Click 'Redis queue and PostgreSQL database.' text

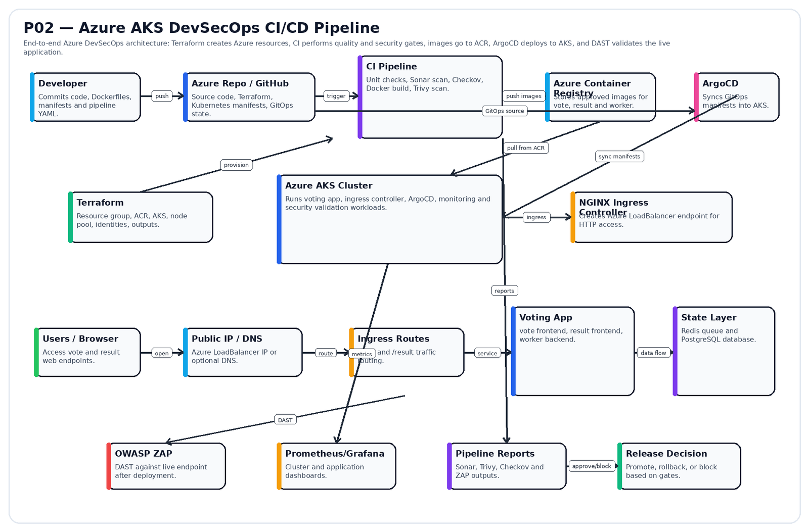(x=718, y=335)
